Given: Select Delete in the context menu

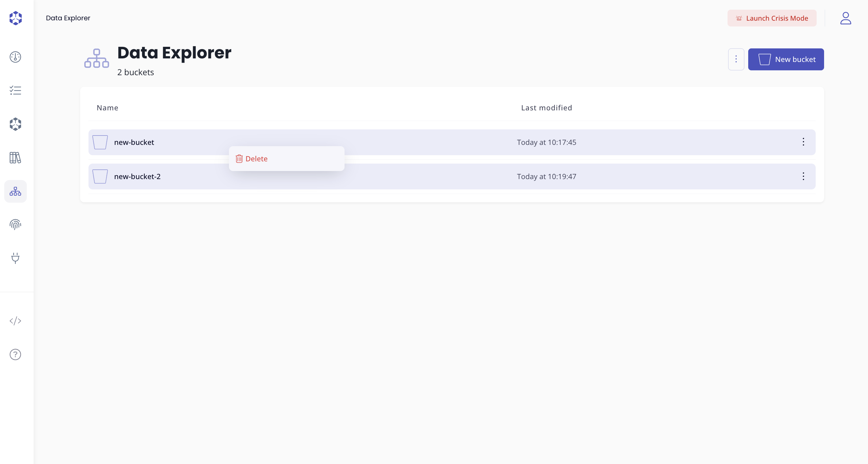Looking at the screenshot, I should 256,159.
